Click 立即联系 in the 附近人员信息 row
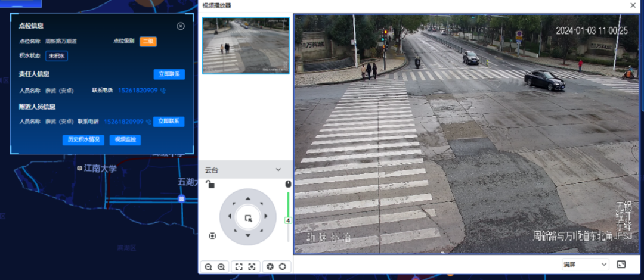Image resolution: width=644 pixels, height=280 pixels. 169,122
